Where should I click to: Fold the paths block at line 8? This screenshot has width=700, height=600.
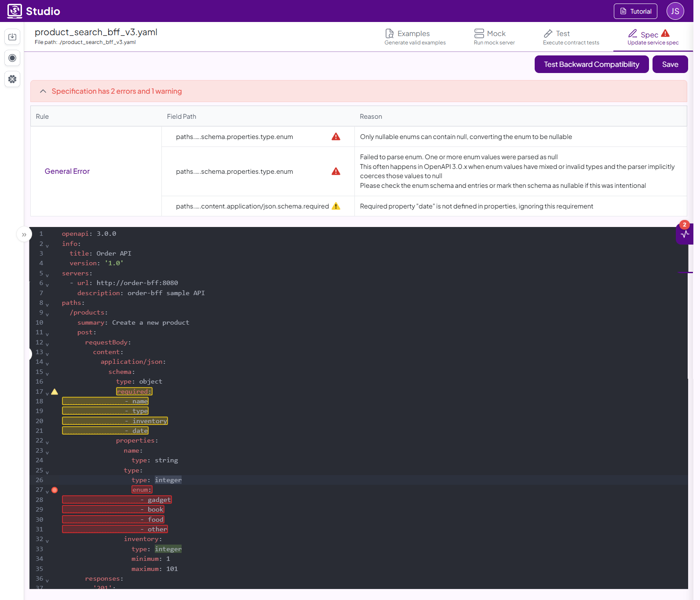pos(47,304)
